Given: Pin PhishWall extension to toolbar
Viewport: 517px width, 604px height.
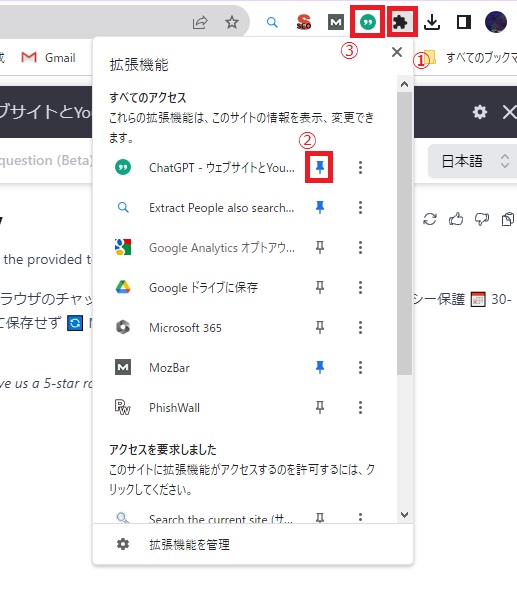Looking at the screenshot, I should coord(319,408).
